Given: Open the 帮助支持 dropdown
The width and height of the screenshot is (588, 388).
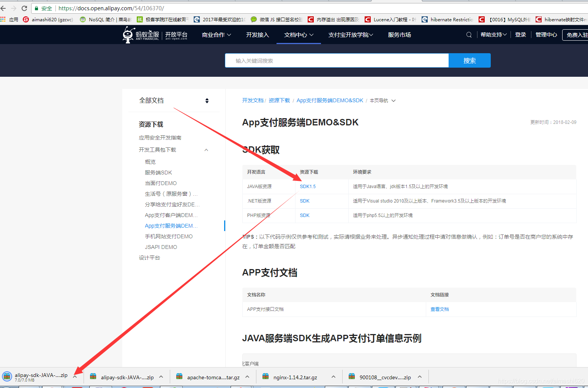Looking at the screenshot, I should pyautogui.click(x=494, y=35).
